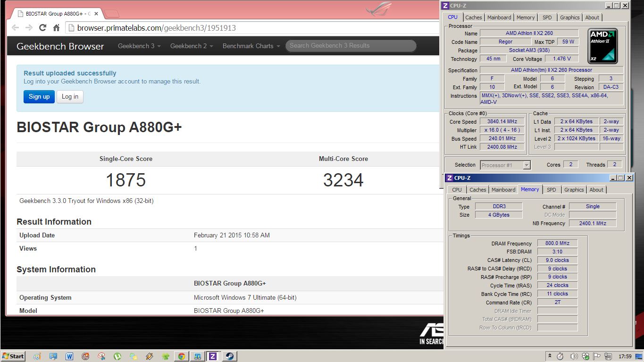644x362 pixels.
Task: Click the Code Name value Regor
Action: tap(505, 42)
